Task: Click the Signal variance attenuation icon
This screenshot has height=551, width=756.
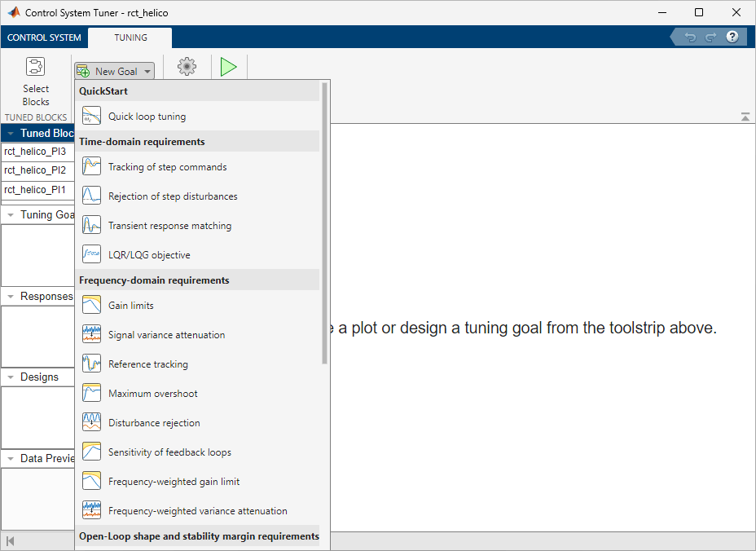Action: tap(91, 335)
